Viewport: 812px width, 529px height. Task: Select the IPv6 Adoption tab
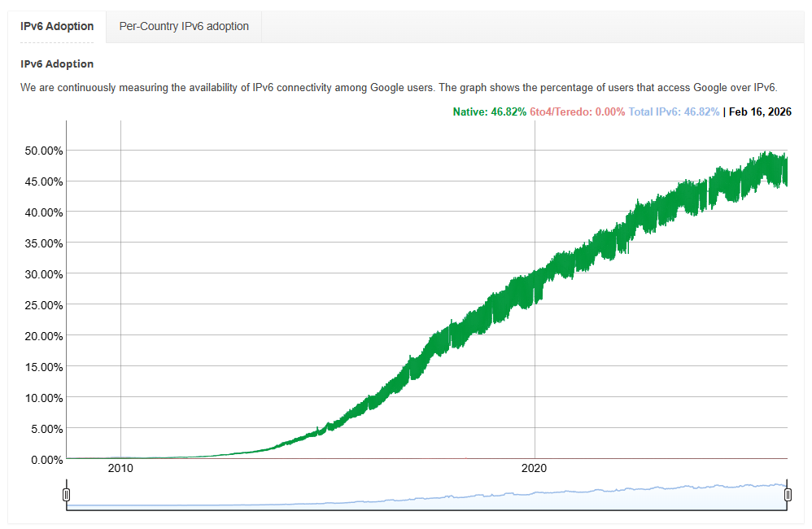point(57,26)
